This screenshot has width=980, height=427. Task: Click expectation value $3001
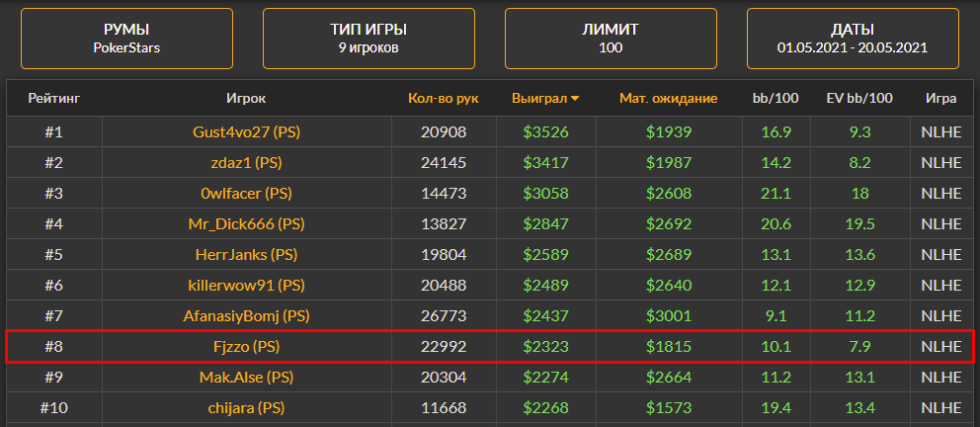669,315
